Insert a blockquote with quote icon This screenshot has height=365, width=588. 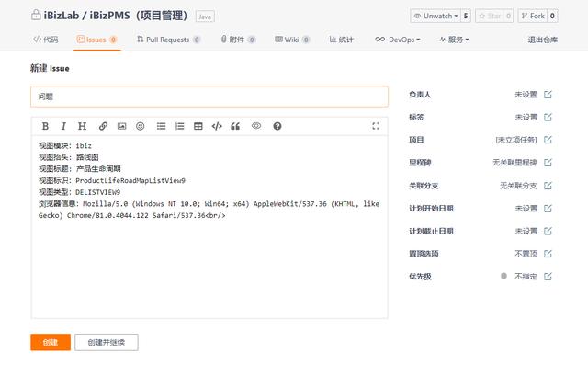(x=235, y=126)
